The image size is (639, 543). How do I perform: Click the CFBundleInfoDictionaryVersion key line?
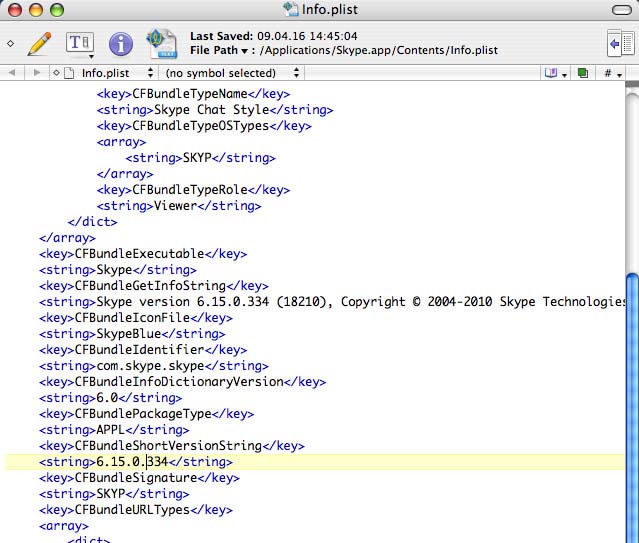183,382
